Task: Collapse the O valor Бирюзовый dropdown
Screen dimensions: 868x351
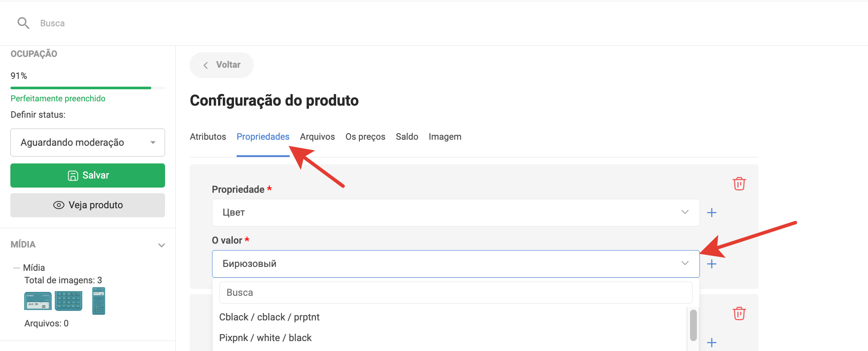Action: (684, 263)
